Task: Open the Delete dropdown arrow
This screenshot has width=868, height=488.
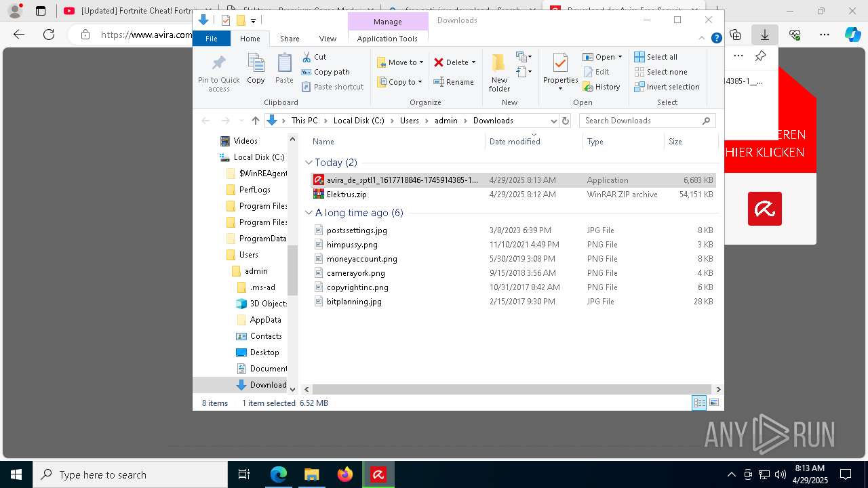Action: 473,62
